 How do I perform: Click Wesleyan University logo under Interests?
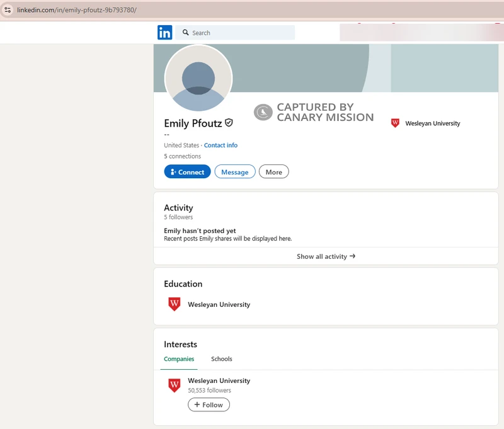click(175, 386)
